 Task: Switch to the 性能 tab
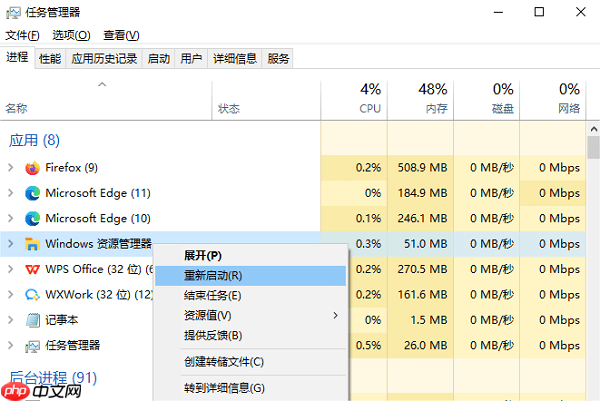49,59
